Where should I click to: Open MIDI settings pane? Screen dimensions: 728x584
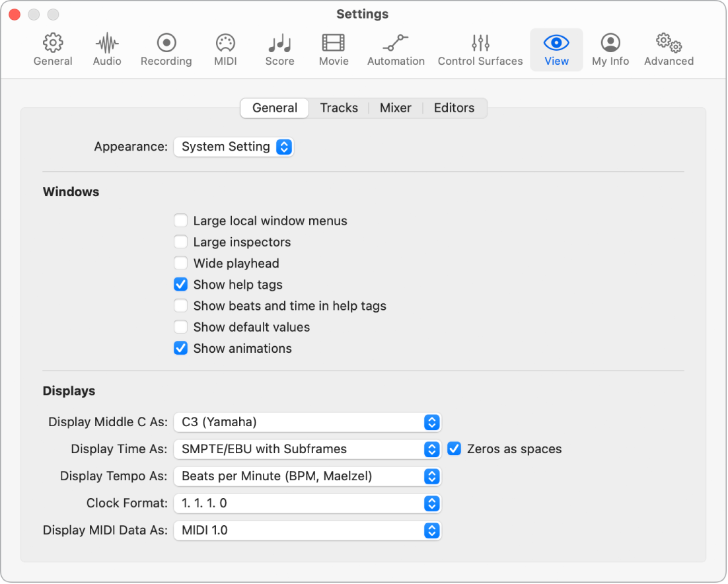(x=226, y=50)
